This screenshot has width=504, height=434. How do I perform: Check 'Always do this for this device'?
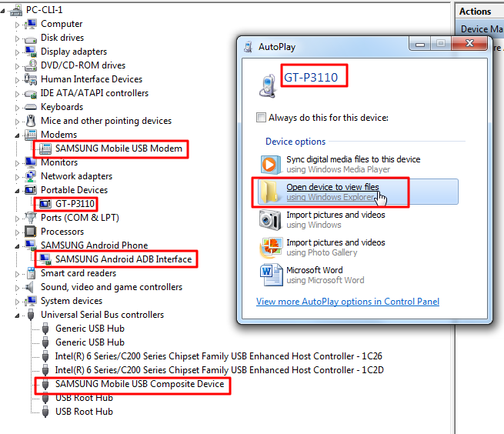point(261,117)
